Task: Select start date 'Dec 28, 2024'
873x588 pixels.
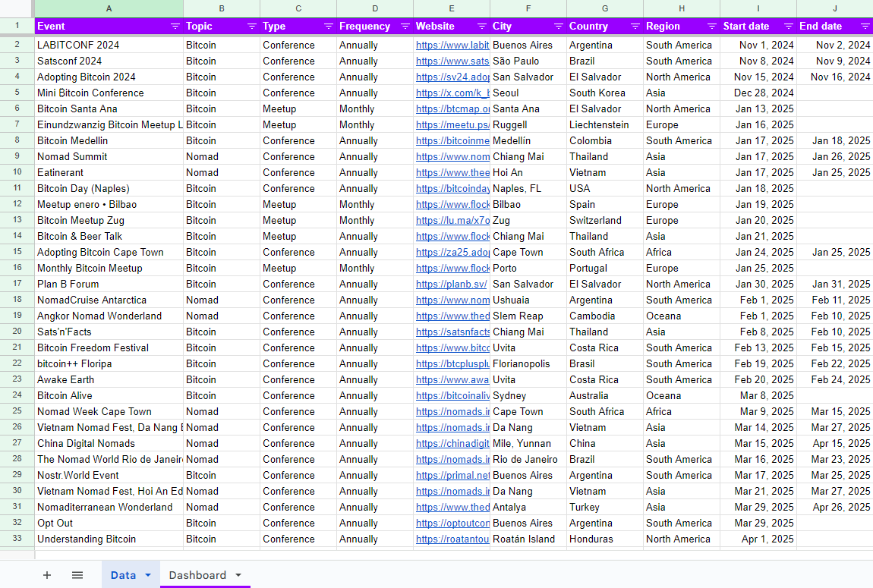Action: (758, 93)
